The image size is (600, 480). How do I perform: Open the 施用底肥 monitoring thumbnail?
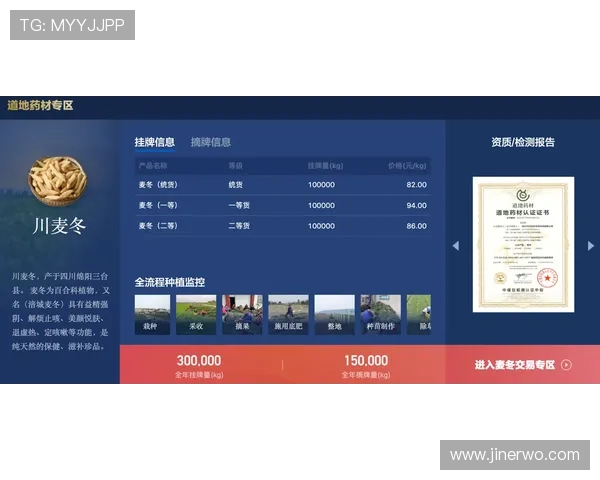click(x=288, y=315)
